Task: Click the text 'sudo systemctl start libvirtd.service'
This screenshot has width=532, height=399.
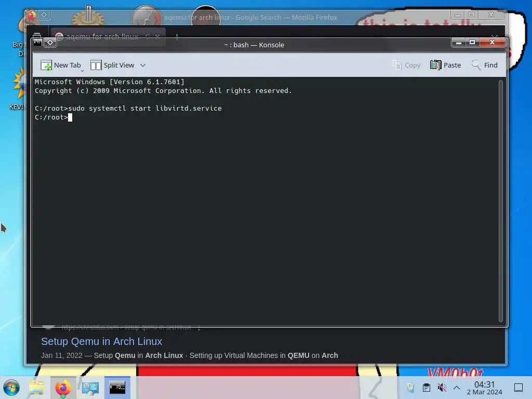Action: (x=145, y=108)
